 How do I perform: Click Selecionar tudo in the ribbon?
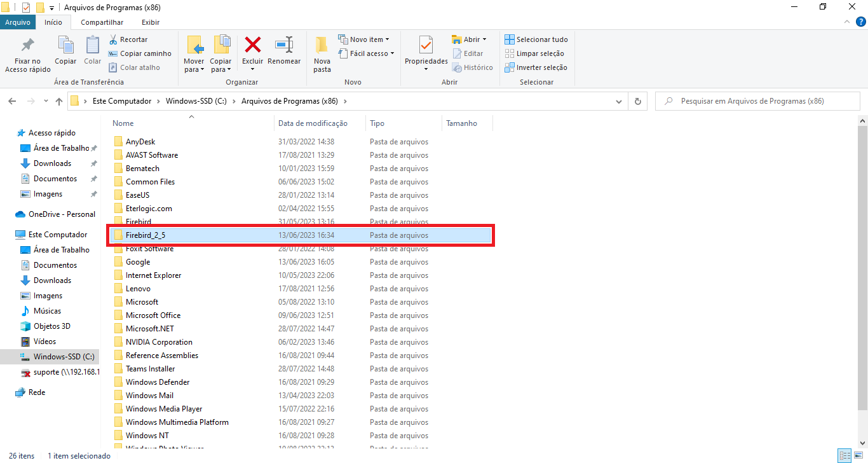click(x=536, y=39)
